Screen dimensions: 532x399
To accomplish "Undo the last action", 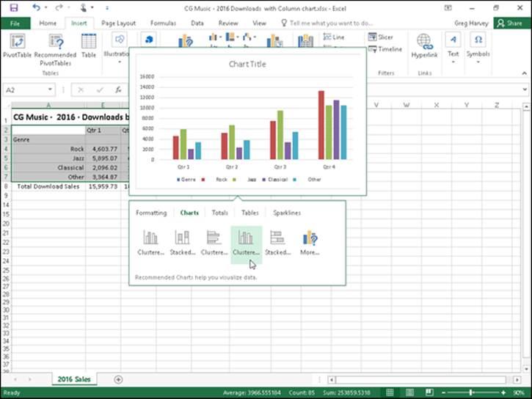I will coord(36,7).
